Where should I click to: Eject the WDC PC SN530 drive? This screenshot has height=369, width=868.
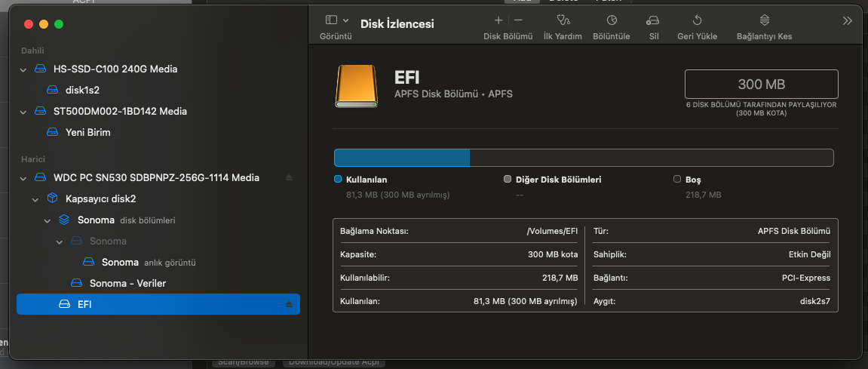288,177
